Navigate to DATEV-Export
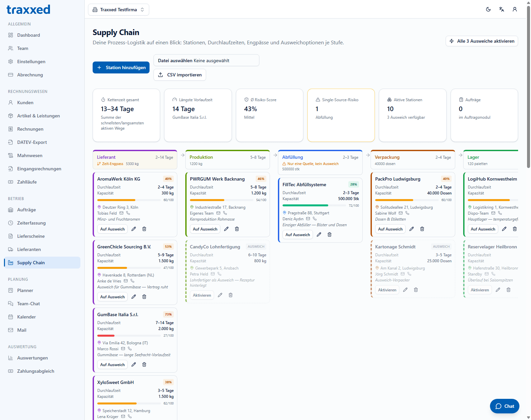Image resolution: width=531 pixels, height=420 pixels. pyautogui.click(x=42, y=142)
